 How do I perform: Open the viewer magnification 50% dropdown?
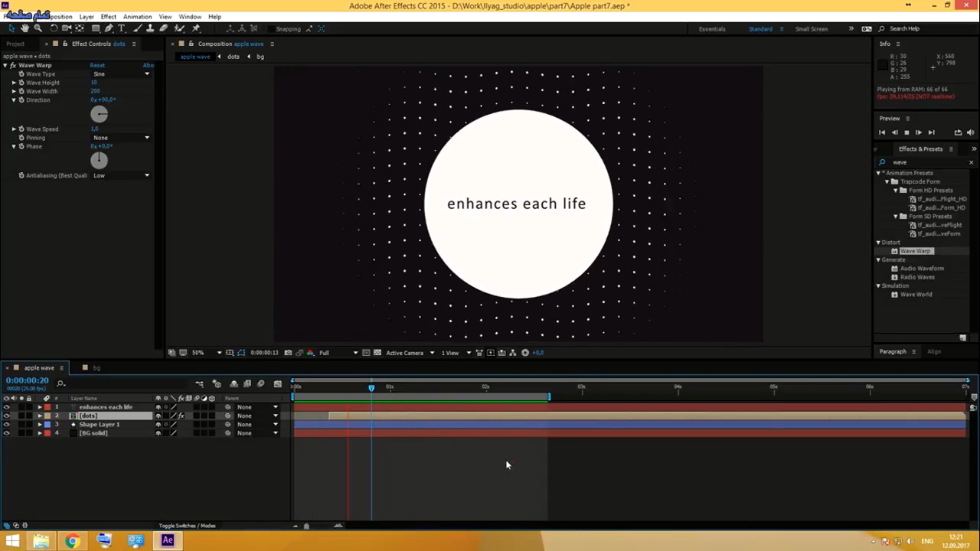pos(207,353)
